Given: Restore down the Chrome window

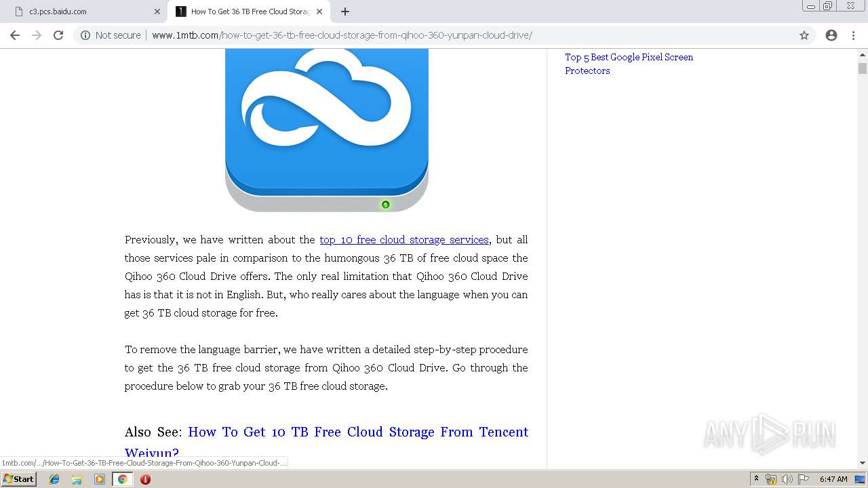Looking at the screenshot, I should 828,6.
